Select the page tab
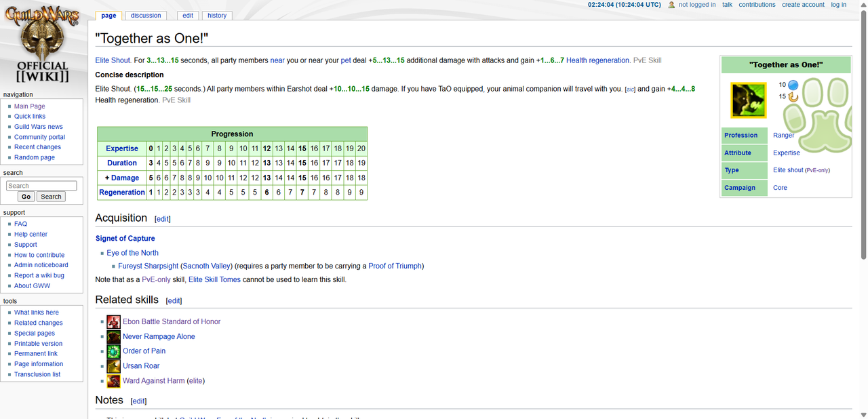 click(x=108, y=16)
